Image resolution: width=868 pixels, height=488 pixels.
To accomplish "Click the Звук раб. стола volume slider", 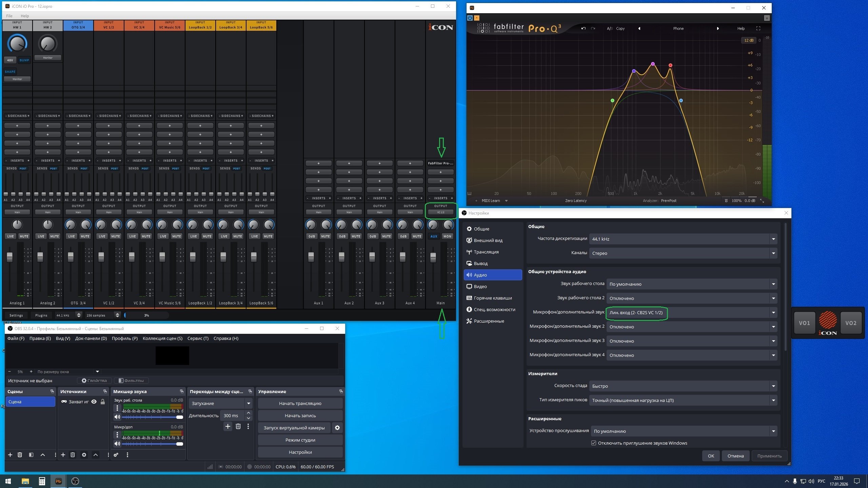I will pyautogui.click(x=153, y=417).
